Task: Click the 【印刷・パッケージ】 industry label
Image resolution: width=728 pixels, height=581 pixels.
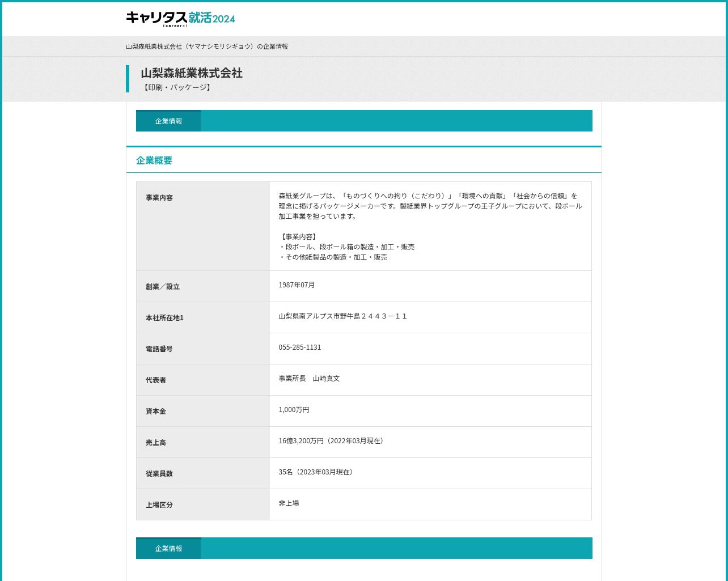Action: [176, 87]
